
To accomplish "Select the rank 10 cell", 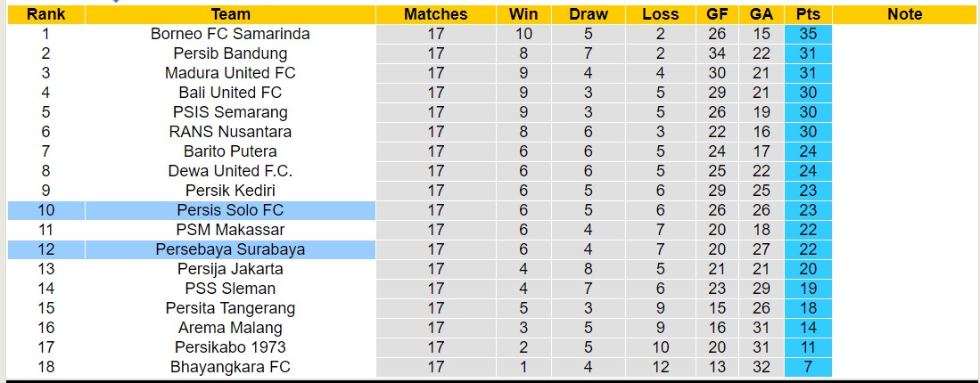I will (45, 210).
